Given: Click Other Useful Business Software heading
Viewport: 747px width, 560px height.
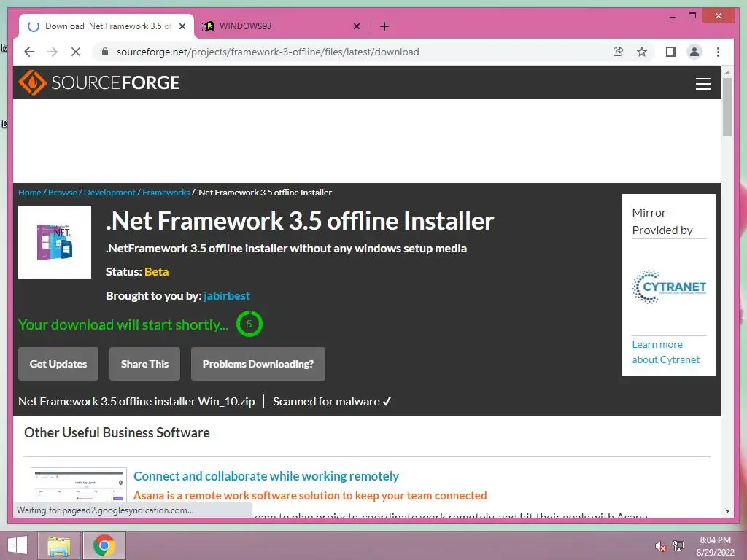Looking at the screenshot, I should tap(117, 432).
